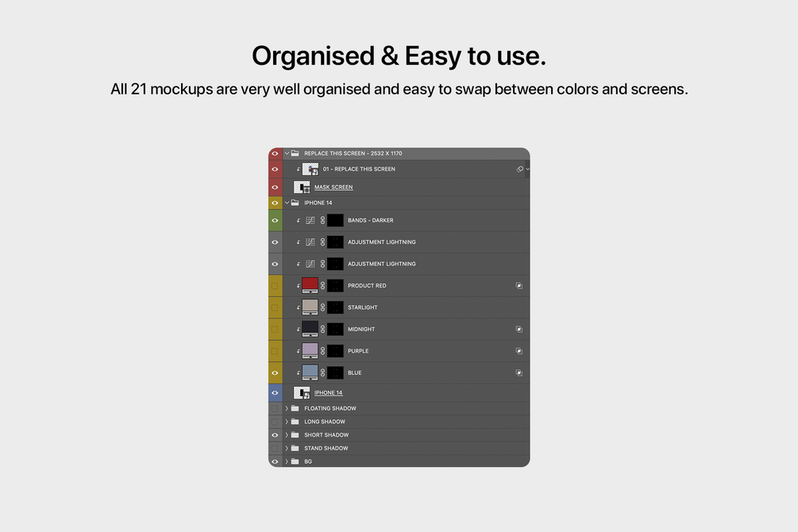
Task: Hide the BG group
Action: tap(275, 461)
